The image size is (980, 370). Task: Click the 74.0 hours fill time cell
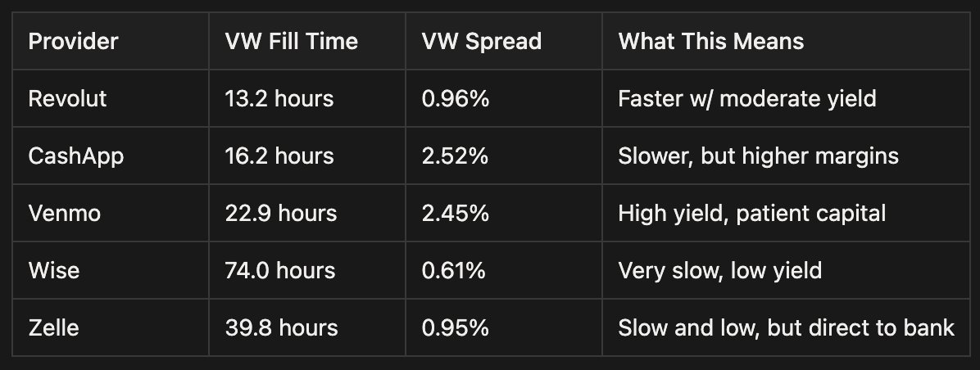tap(280, 270)
